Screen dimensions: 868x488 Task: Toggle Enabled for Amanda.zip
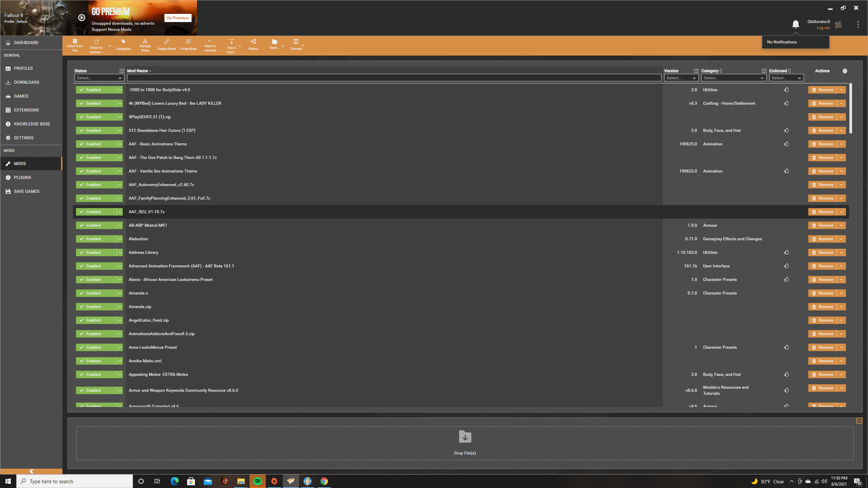click(x=96, y=307)
